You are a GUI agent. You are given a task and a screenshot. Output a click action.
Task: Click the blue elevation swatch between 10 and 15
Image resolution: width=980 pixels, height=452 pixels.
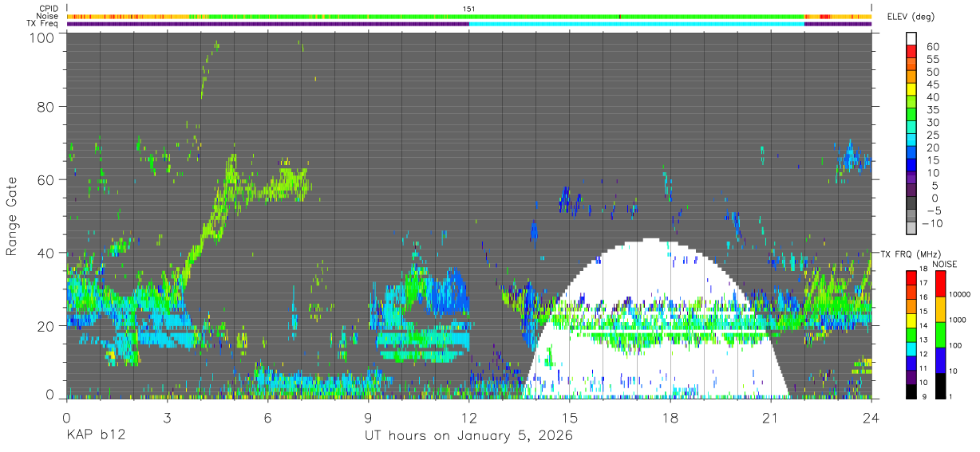911,165
